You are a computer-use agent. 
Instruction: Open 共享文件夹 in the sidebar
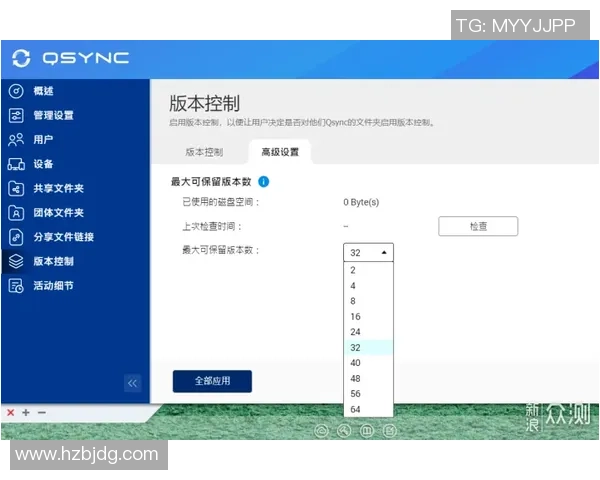pos(75,188)
